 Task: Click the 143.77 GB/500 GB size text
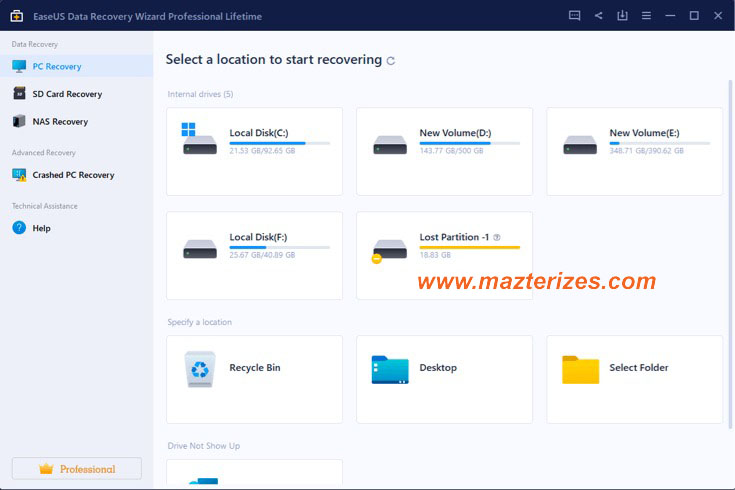coord(451,151)
